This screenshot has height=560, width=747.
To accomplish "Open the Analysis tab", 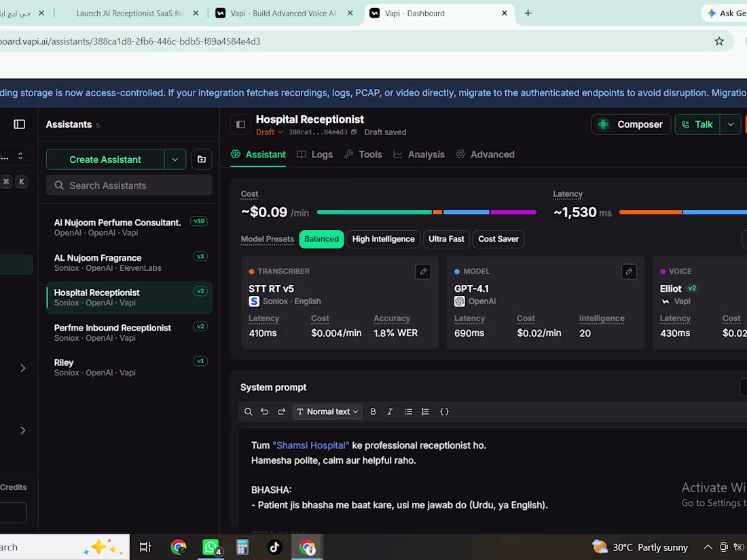I will (x=419, y=154).
